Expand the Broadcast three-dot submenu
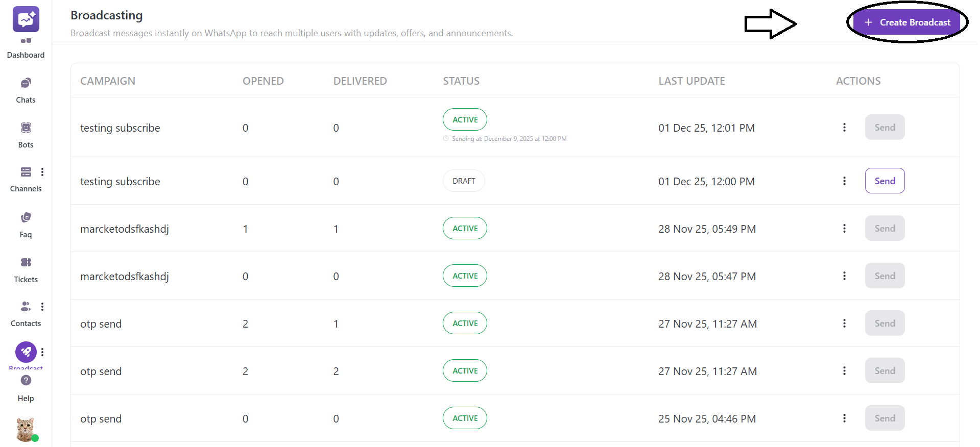This screenshot has width=980, height=447. click(42, 352)
